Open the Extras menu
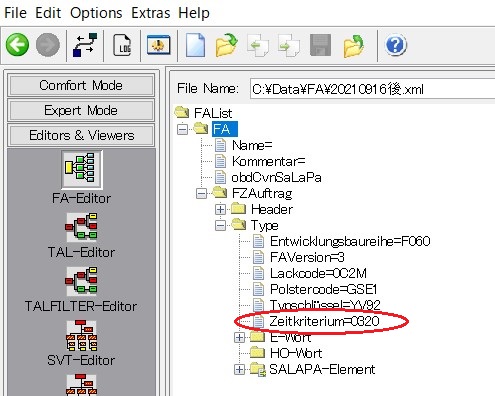 151,13
